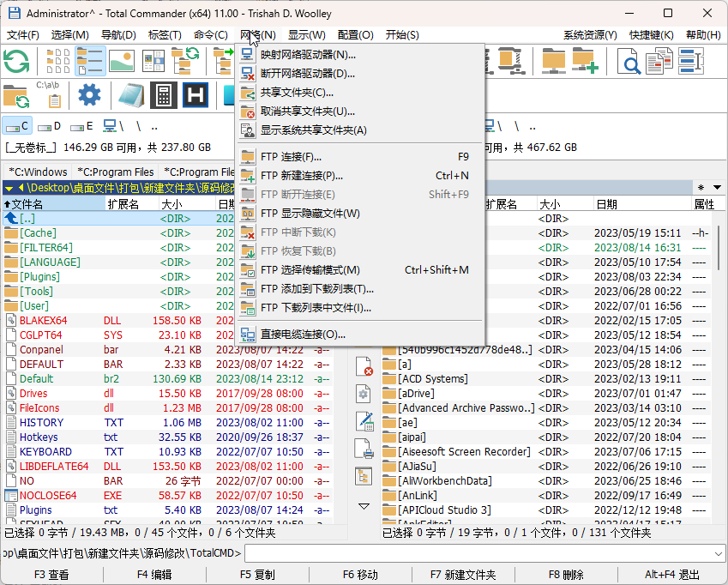Screen dimensions: 728x585
Task: Expand the left panel directory history arrow
Action: coord(9,188)
